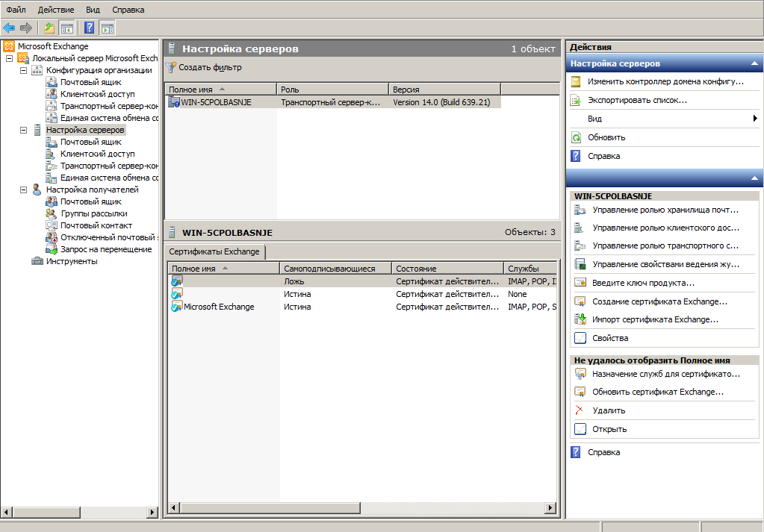Click the certificate list scroll right arrow
This screenshot has height=532, width=764.
pyautogui.click(x=550, y=507)
